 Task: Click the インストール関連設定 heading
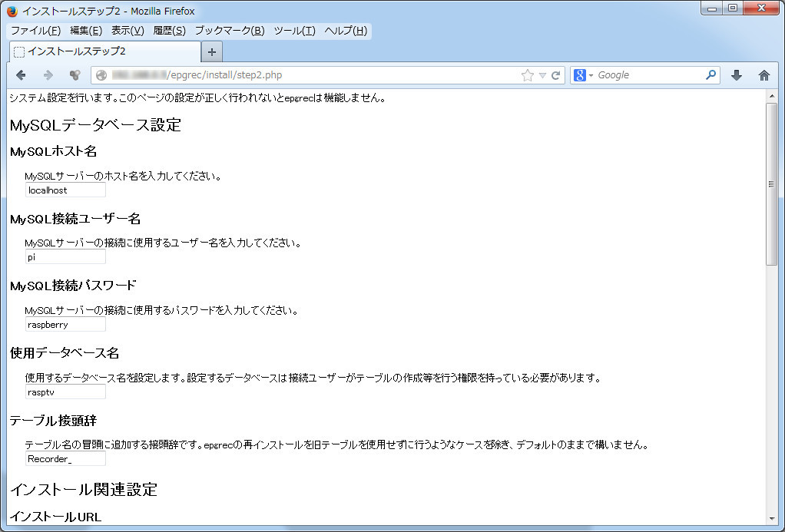pyautogui.click(x=84, y=490)
